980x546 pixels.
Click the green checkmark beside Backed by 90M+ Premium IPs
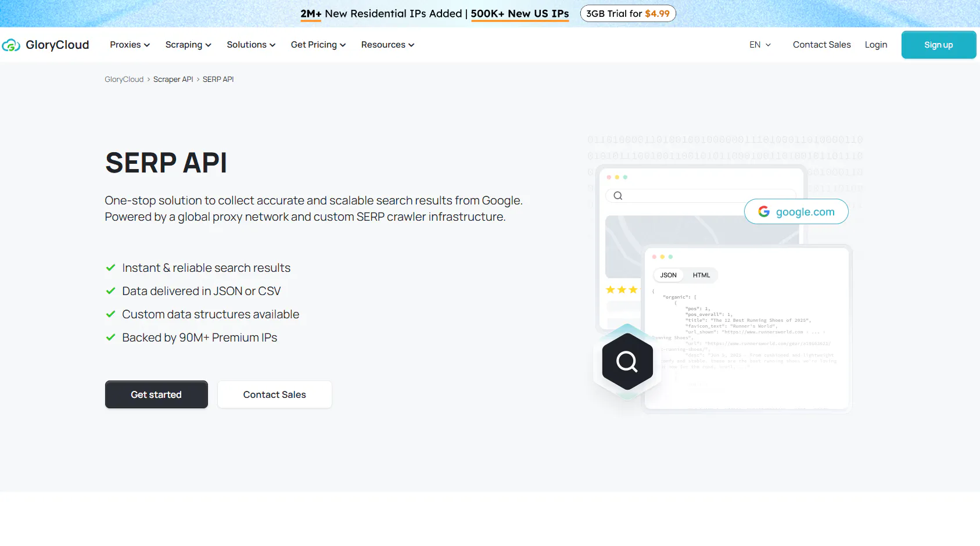coord(110,337)
